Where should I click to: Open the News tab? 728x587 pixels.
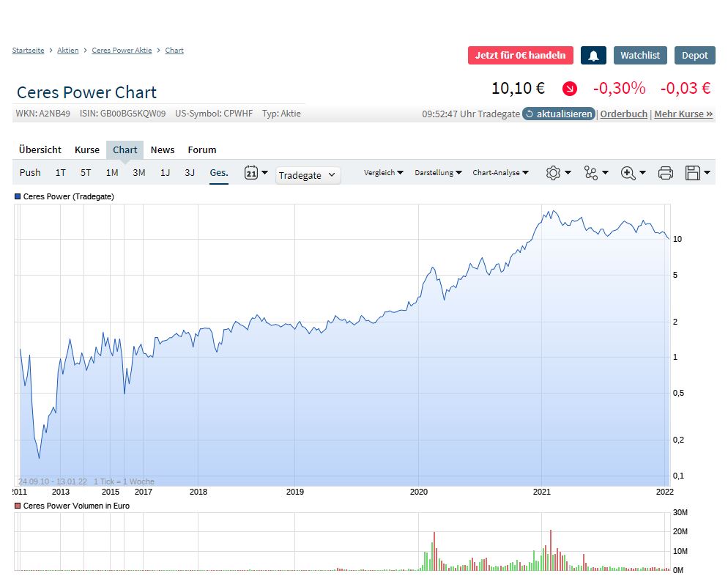pyautogui.click(x=163, y=149)
